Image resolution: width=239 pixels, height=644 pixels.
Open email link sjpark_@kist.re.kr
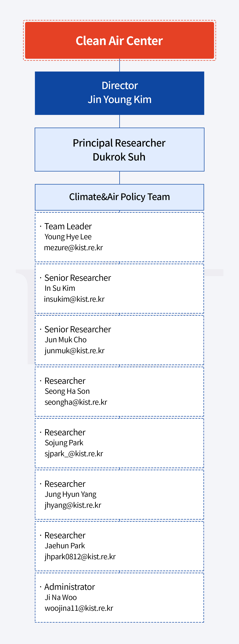pyautogui.click(x=74, y=454)
